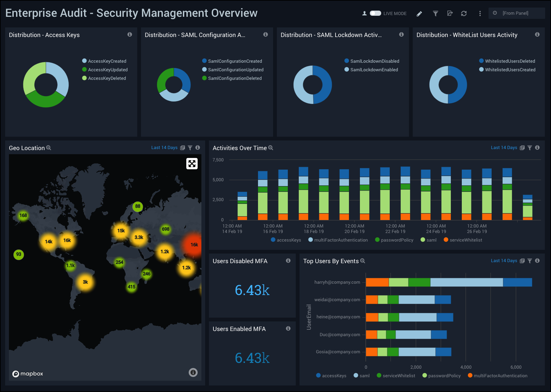Toggle passwordPolicy legend in Activities Over Time
Screen dimensions: 551x392
(397, 240)
